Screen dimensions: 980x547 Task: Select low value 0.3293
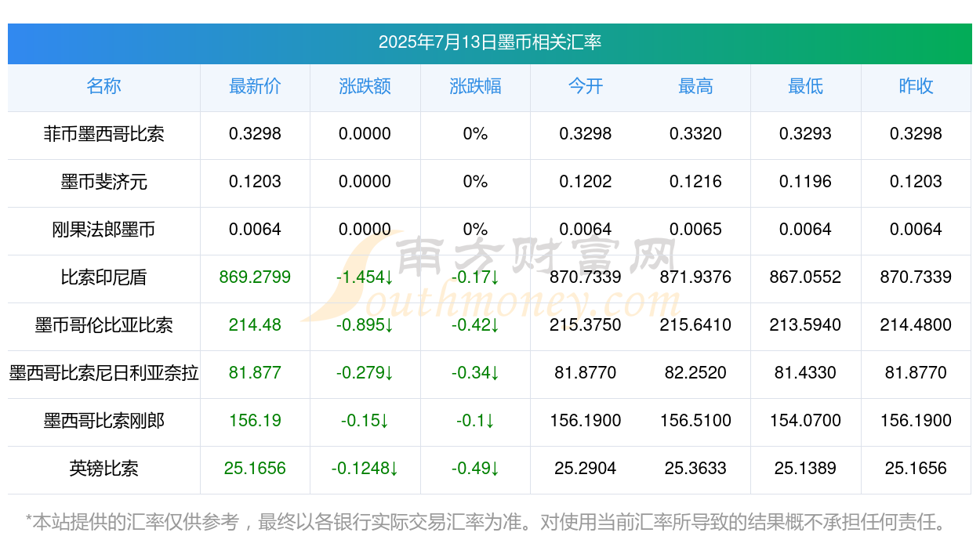pyautogui.click(x=805, y=134)
